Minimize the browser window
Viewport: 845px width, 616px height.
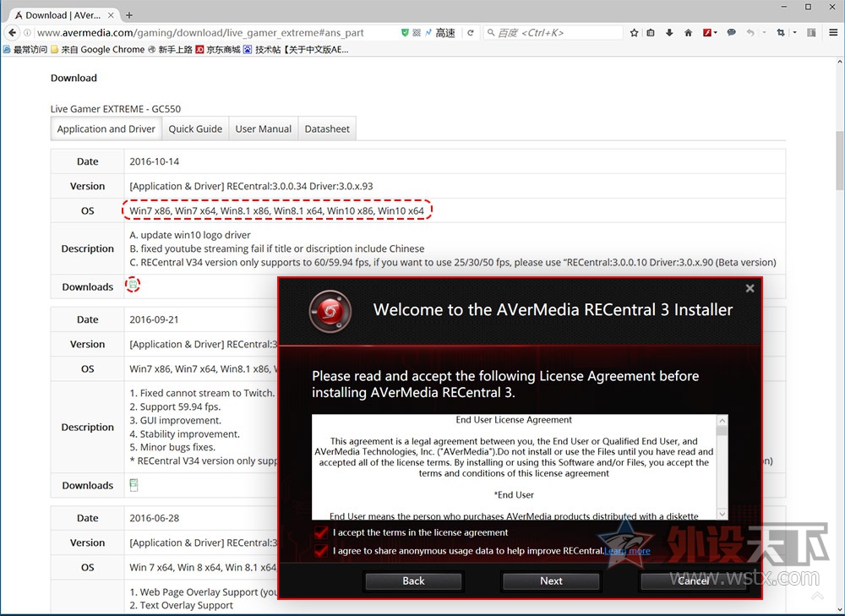(784, 7)
